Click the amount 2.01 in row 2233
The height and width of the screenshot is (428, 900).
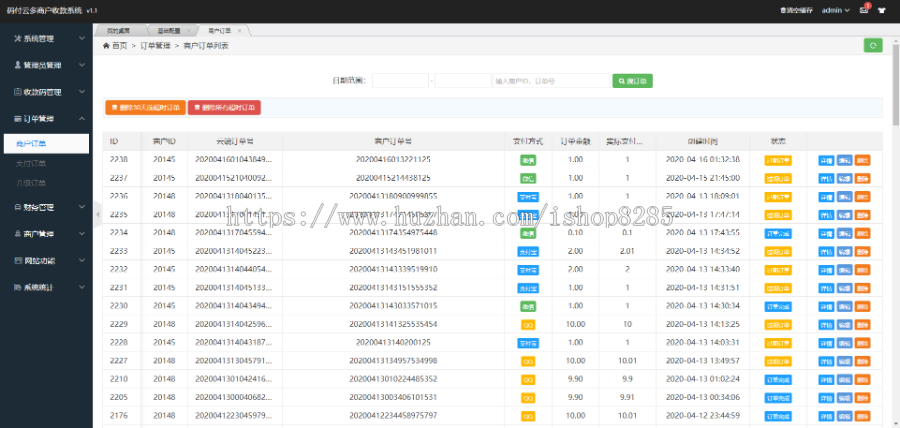(627, 251)
